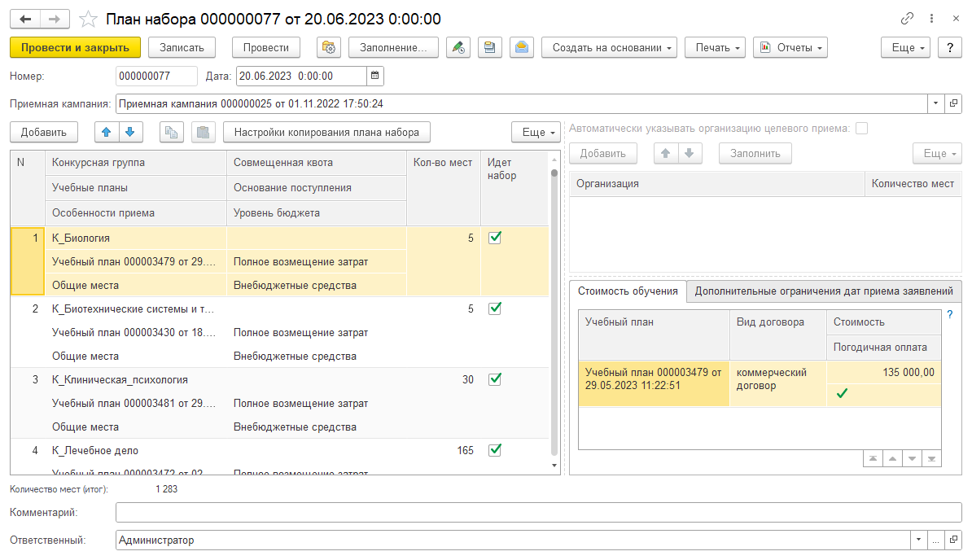
Task: Click Конкурсная группа column header
Action: coord(136,162)
